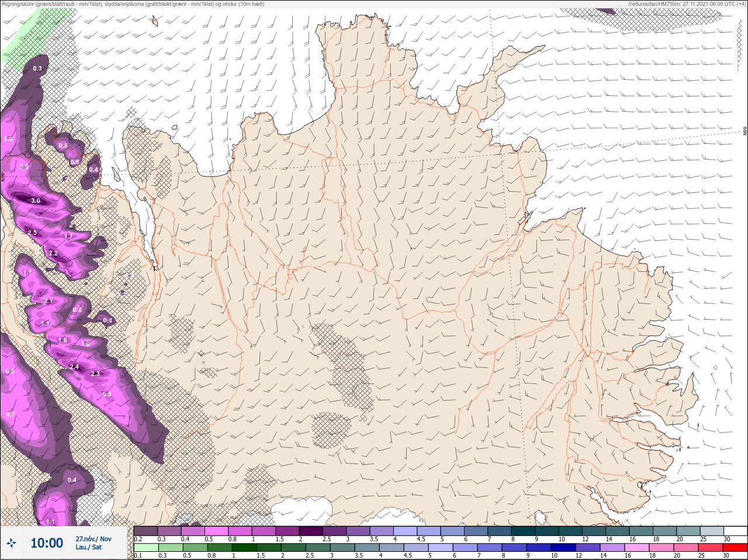Pick the dark purple upper legend swatch at 2
Image resolution: width=748 pixels, height=560 pixels.
(x=311, y=531)
